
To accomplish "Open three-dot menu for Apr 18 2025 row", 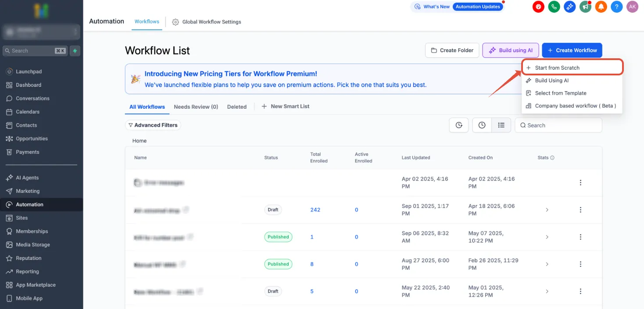I will (x=580, y=210).
